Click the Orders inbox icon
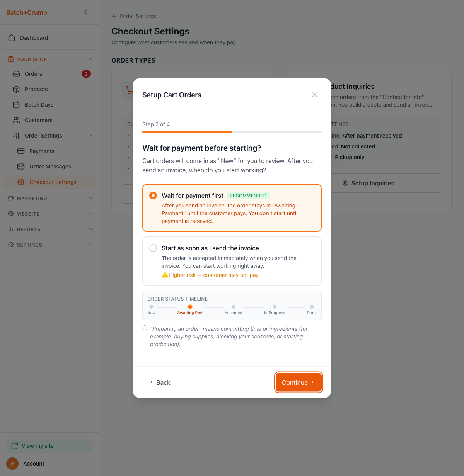 point(16,74)
